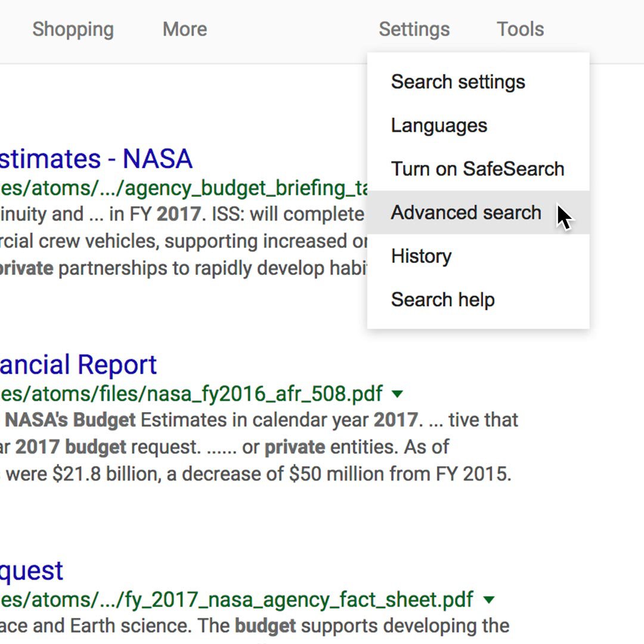Open the Settings dropdown menu
The image size is (644, 644).
pyautogui.click(x=414, y=29)
